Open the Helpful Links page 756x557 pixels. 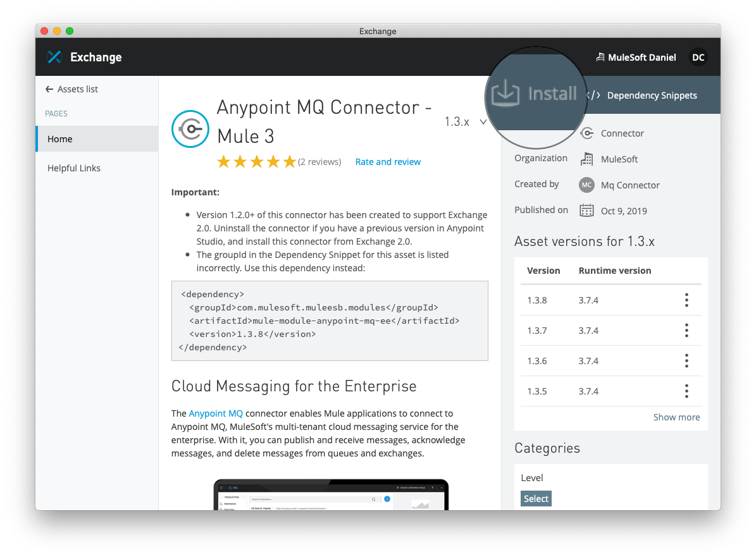point(74,168)
